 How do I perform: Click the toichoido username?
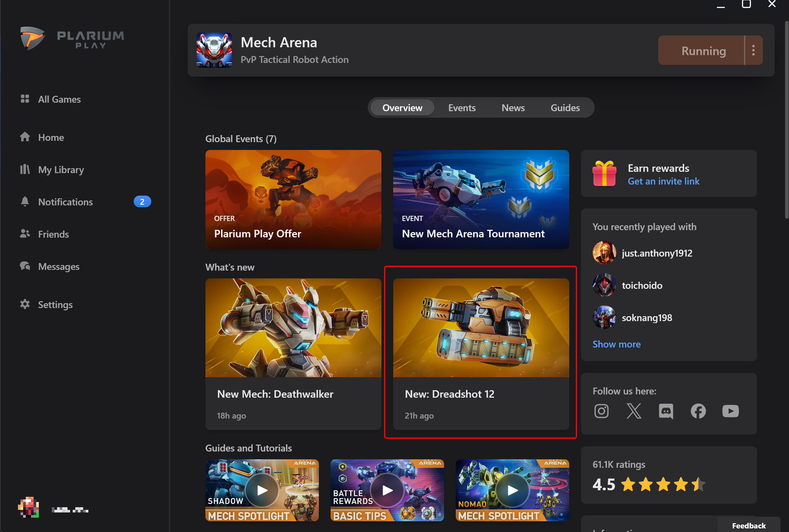pos(642,285)
